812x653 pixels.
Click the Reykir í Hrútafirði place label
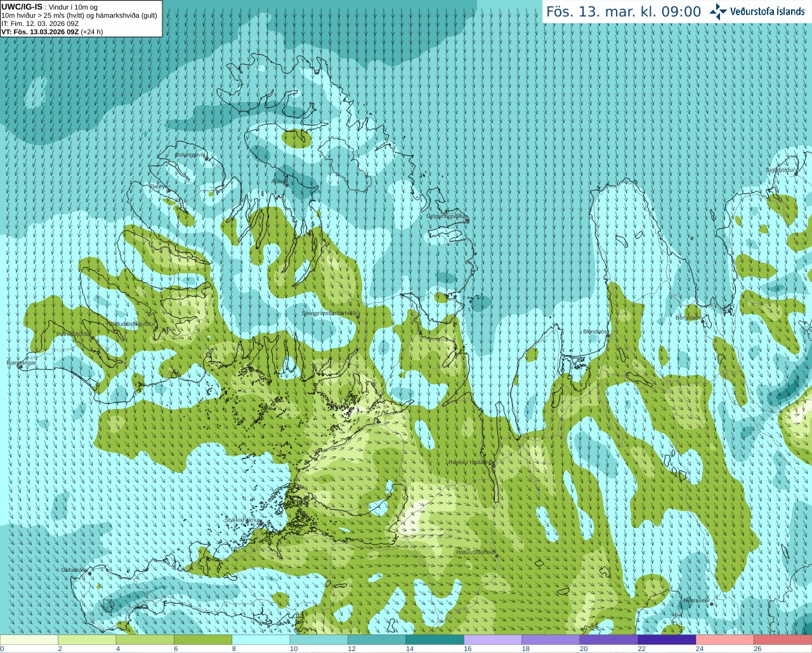pos(471,462)
